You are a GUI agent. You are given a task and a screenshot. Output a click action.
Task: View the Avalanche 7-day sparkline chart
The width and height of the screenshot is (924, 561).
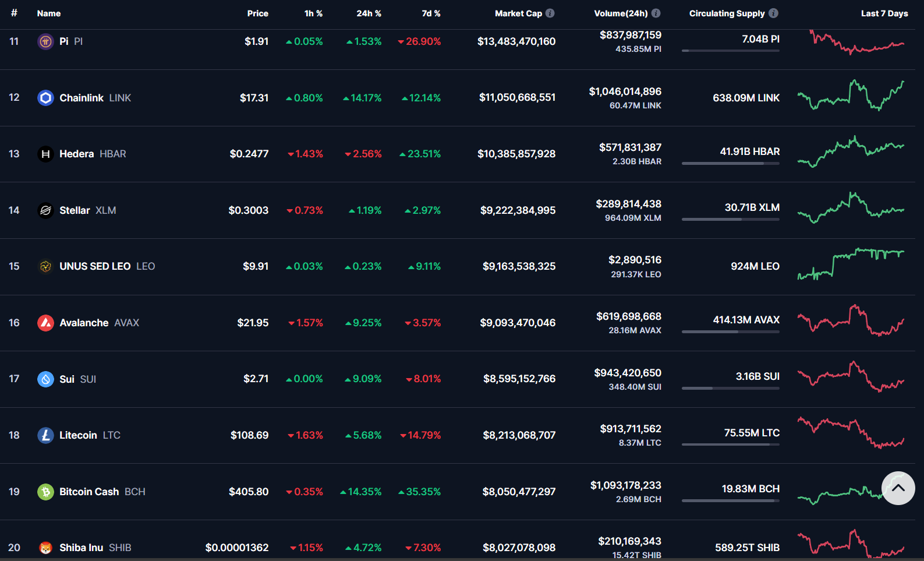pos(851,320)
